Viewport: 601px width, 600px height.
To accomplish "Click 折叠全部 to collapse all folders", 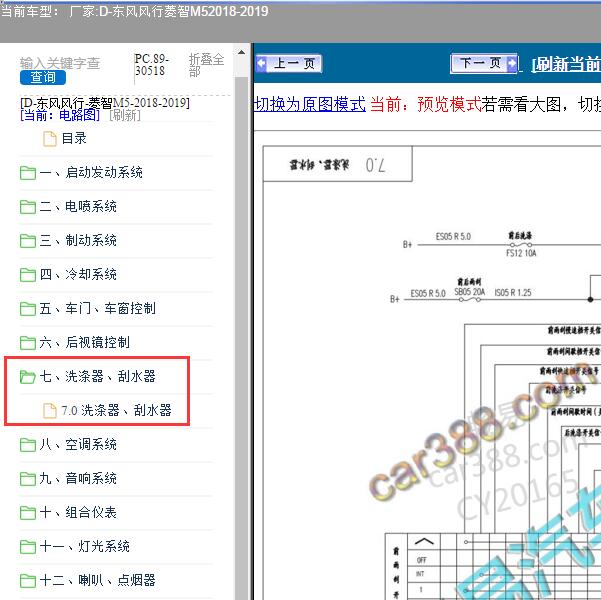I will (x=206, y=65).
